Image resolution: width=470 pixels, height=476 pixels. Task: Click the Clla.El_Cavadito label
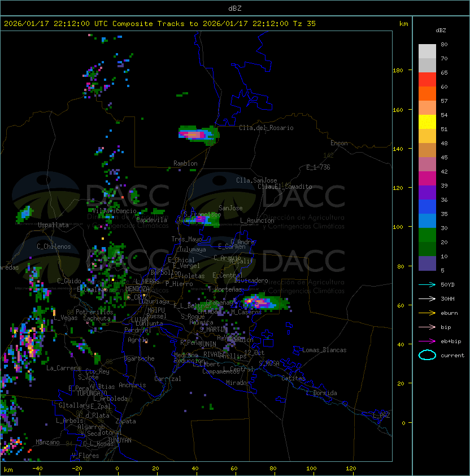285,187
